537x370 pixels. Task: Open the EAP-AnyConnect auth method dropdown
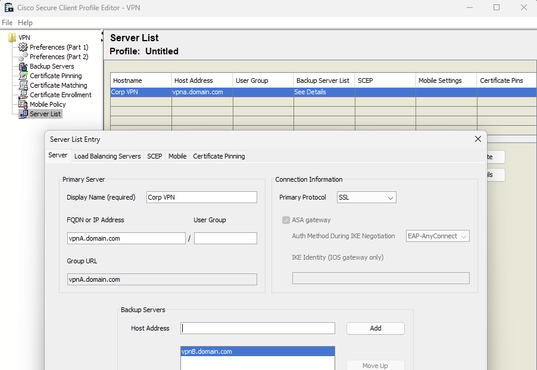point(438,236)
